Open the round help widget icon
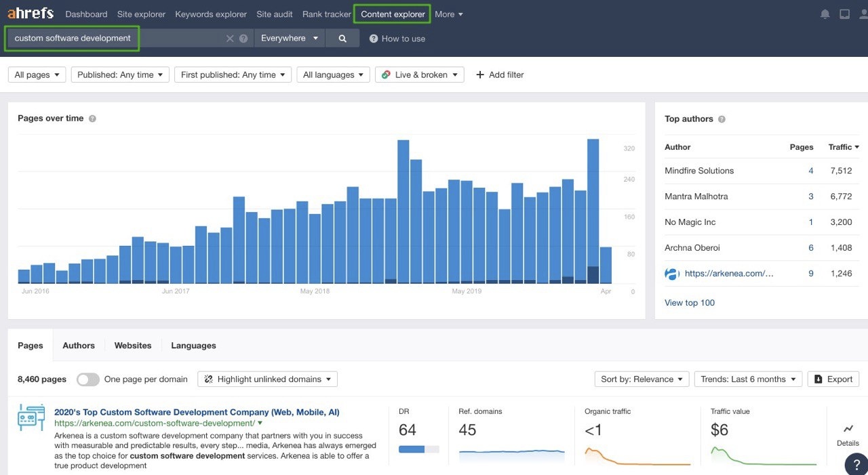The height and width of the screenshot is (475, 868). (x=856, y=464)
